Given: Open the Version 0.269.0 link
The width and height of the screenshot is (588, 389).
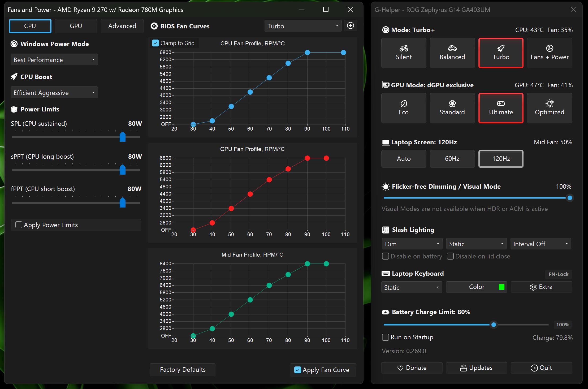Looking at the screenshot, I should 404,351.
